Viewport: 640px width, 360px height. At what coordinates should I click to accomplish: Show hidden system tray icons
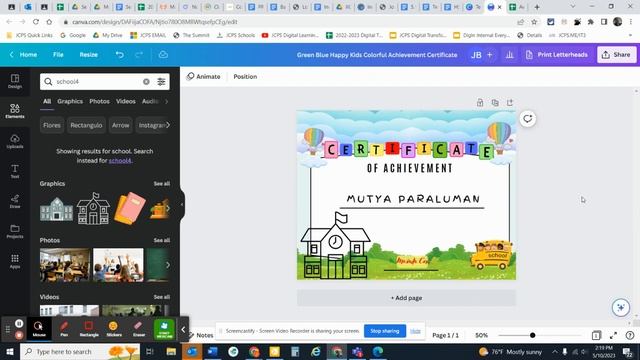tap(554, 351)
